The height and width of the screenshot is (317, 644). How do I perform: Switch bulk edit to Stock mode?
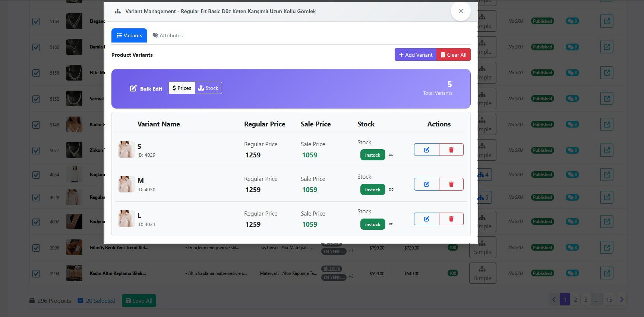click(x=208, y=88)
